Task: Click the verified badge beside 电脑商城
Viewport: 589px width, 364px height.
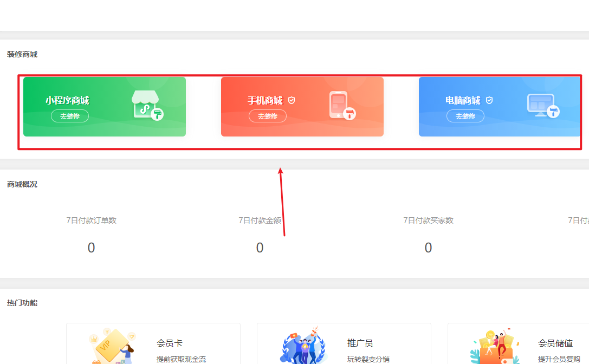Action: point(489,100)
